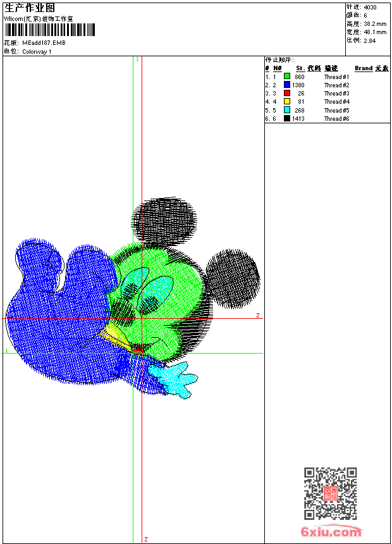Click the red '2' marker at right of red guide

[x=258, y=315]
